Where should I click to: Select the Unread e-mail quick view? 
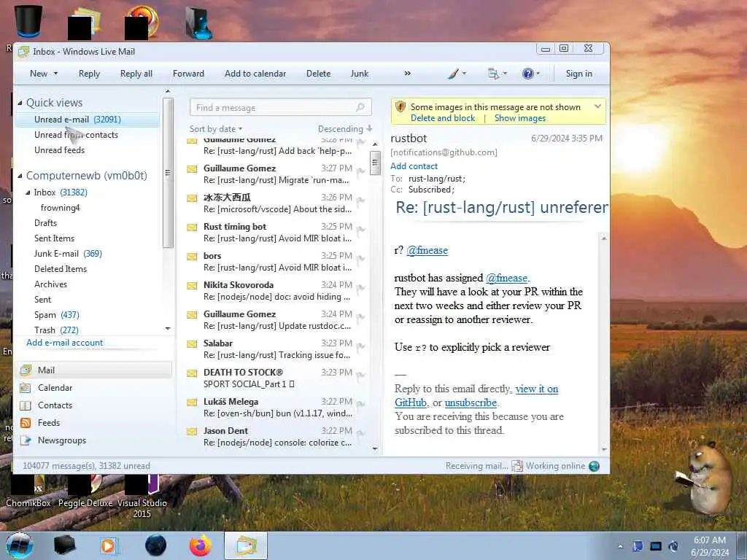point(88,120)
